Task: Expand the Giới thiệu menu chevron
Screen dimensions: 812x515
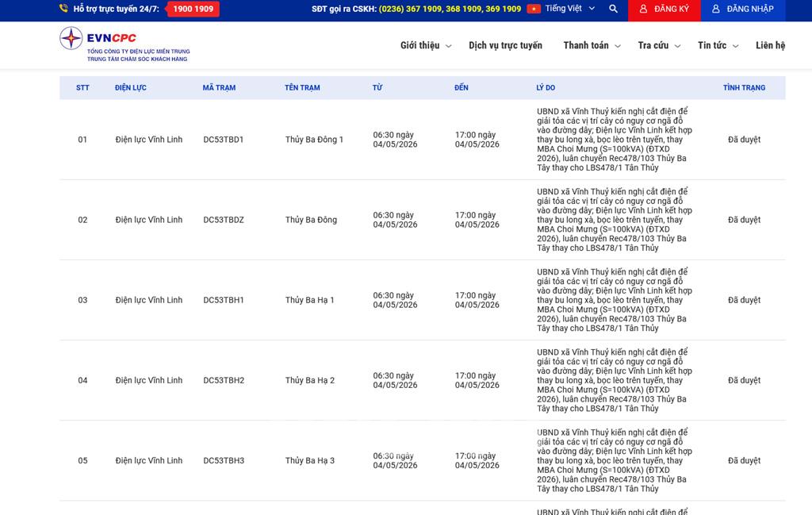Action: (449, 46)
